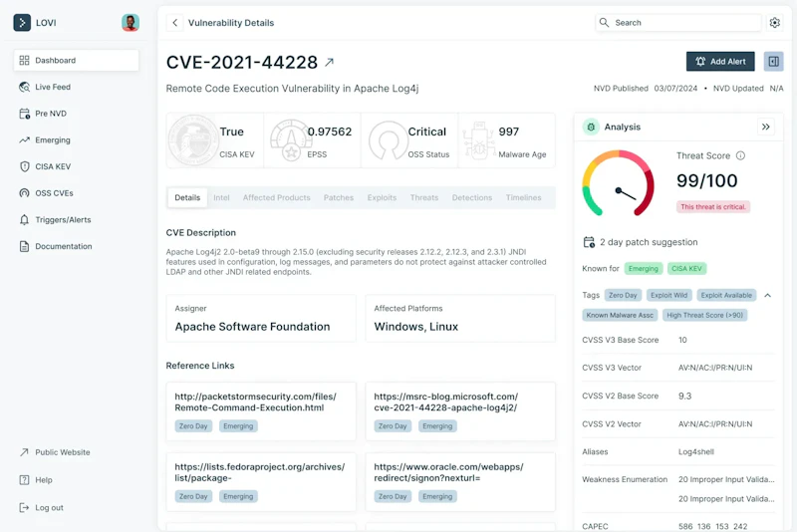Click the search magnifier icon

(604, 23)
